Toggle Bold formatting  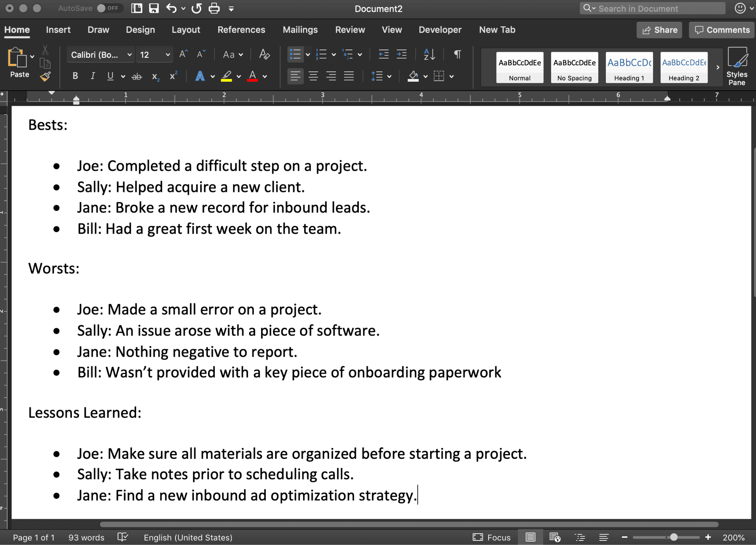click(75, 76)
